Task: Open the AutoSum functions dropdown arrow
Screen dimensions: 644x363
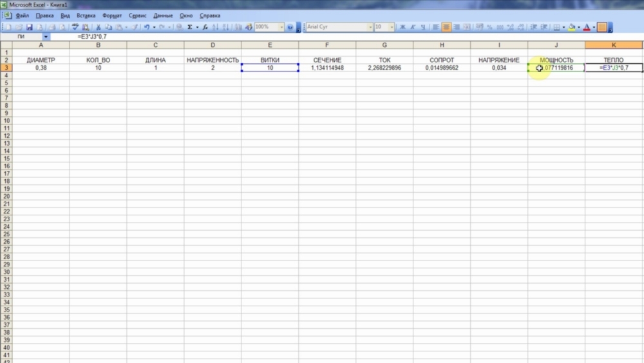Action: pos(197,26)
